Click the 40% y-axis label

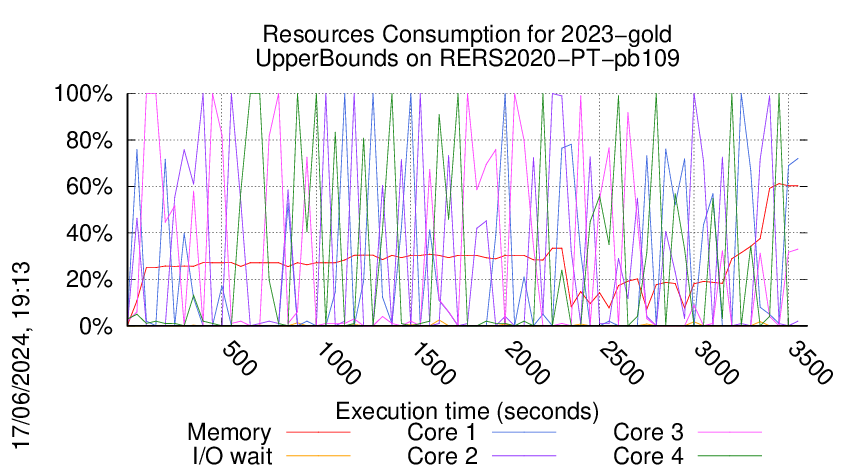pos(89,234)
